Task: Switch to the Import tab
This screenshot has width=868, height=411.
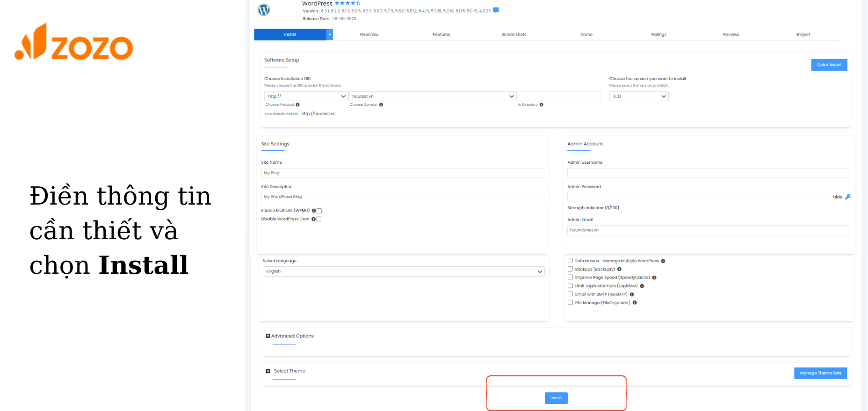Action: click(804, 35)
